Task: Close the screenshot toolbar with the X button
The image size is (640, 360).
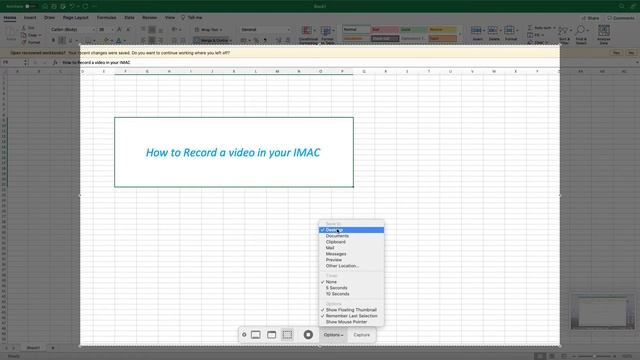Action: [x=244, y=335]
